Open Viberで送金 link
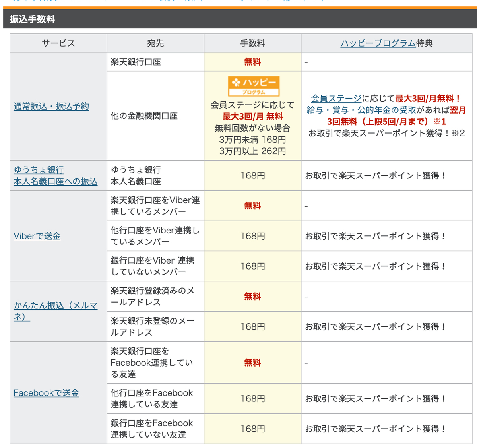The width and height of the screenshot is (477, 448). click(x=37, y=236)
